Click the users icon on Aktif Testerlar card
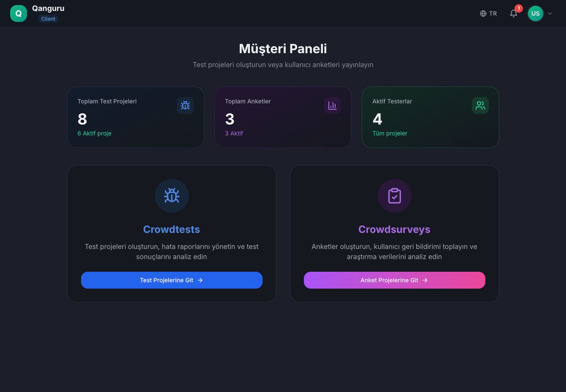 click(x=480, y=105)
